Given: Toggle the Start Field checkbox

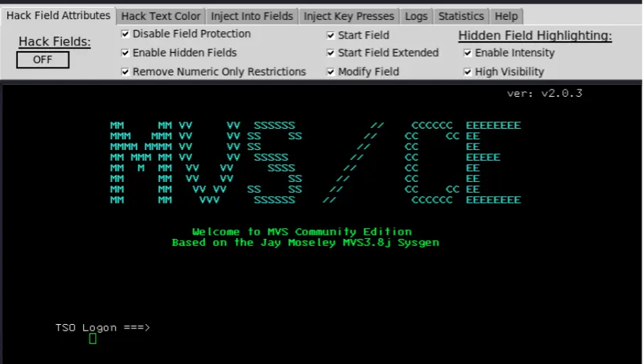Looking at the screenshot, I should pyautogui.click(x=331, y=35).
